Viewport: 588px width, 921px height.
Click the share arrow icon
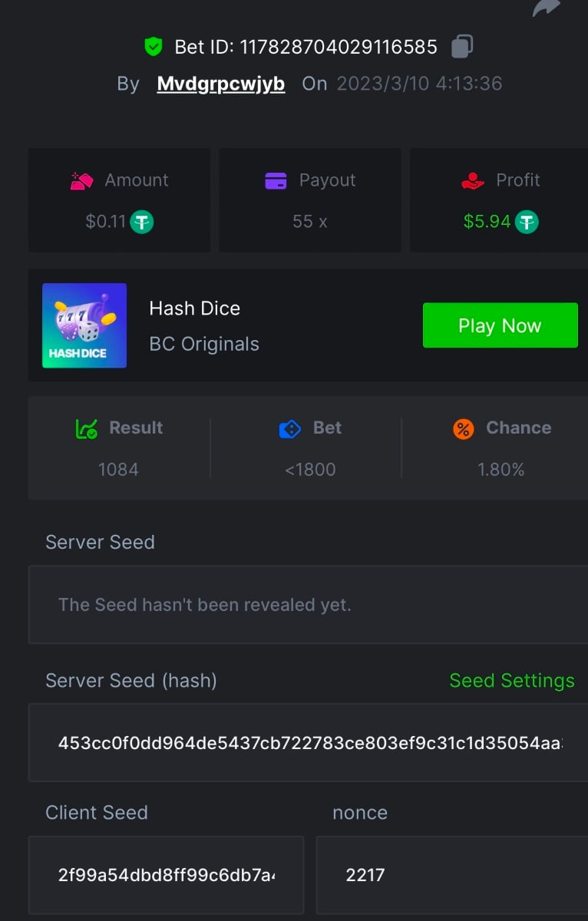547,8
